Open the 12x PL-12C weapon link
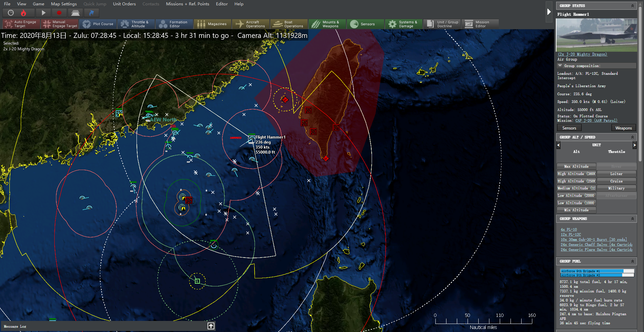Screen dimensions: 644x332 tap(571, 235)
